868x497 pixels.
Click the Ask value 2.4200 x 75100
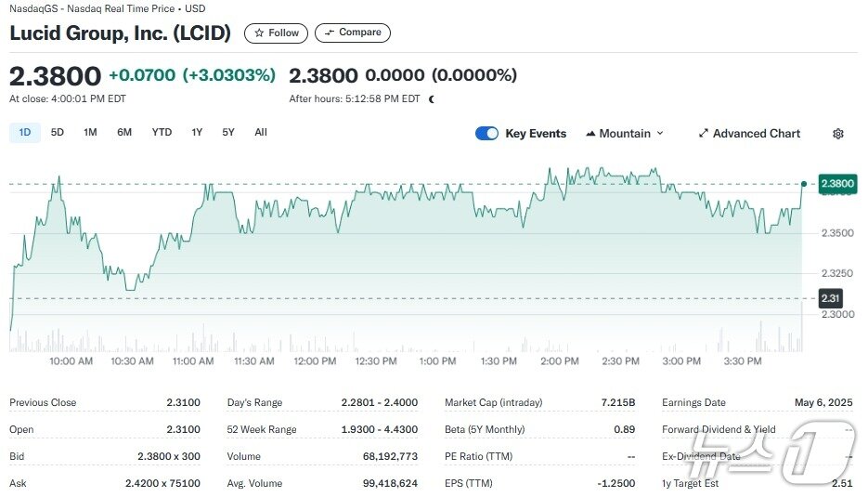coord(162,483)
